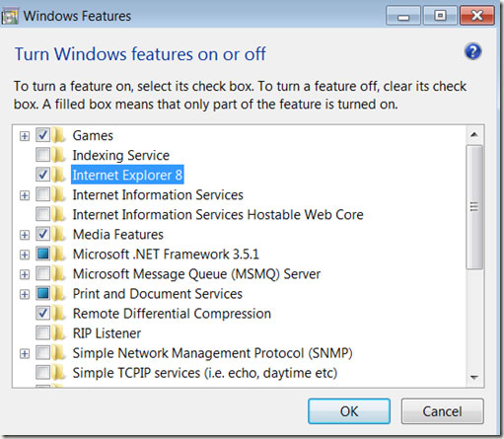Select the Internet Explorer 8 folder icon
The image size is (504, 439).
tap(59, 175)
